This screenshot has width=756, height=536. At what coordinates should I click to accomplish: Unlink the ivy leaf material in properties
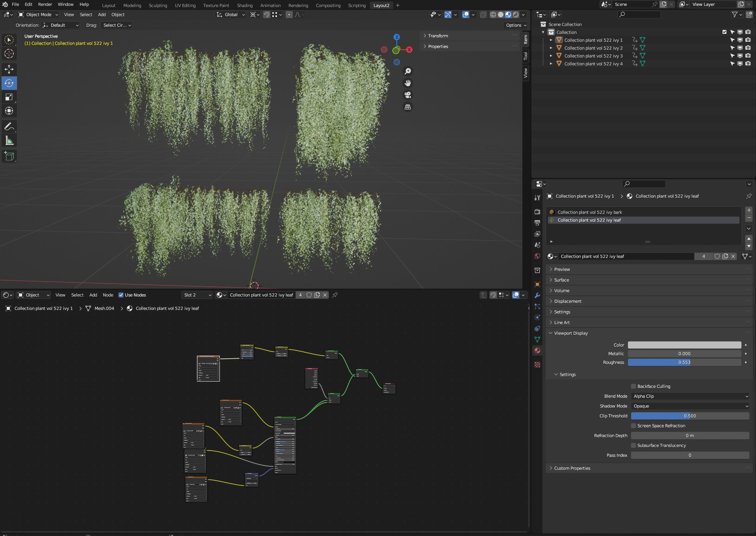733,257
